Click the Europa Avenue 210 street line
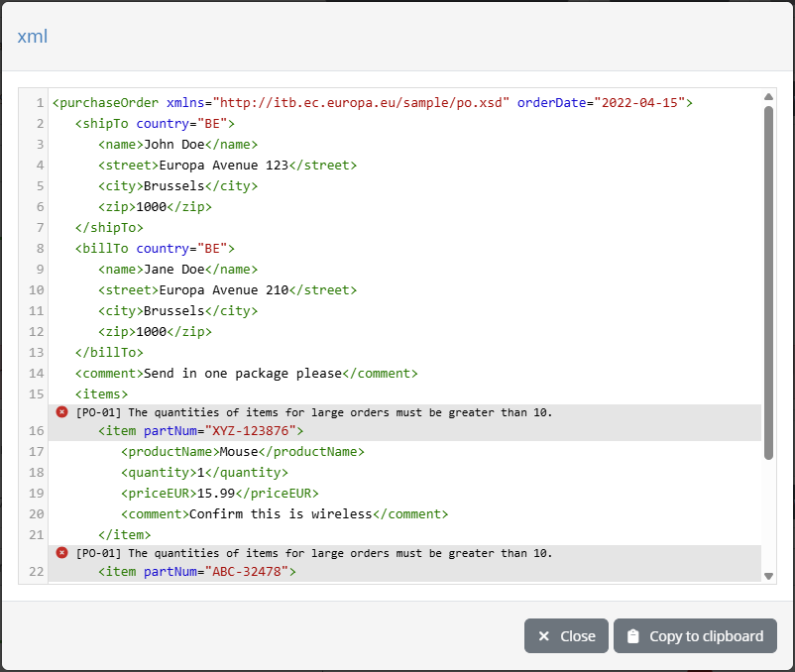This screenshot has height=672, width=795. (x=227, y=289)
